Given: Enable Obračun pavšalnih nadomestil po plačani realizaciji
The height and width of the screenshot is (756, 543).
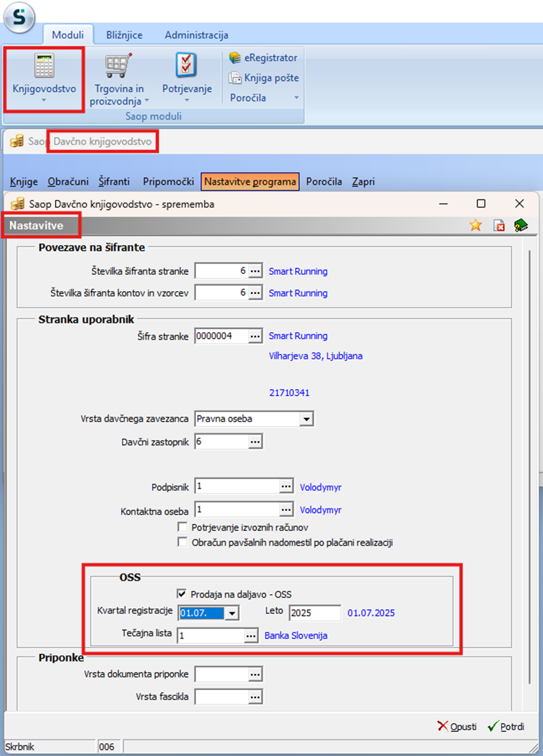Looking at the screenshot, I should pyautogui.click(x=183, y=542).
